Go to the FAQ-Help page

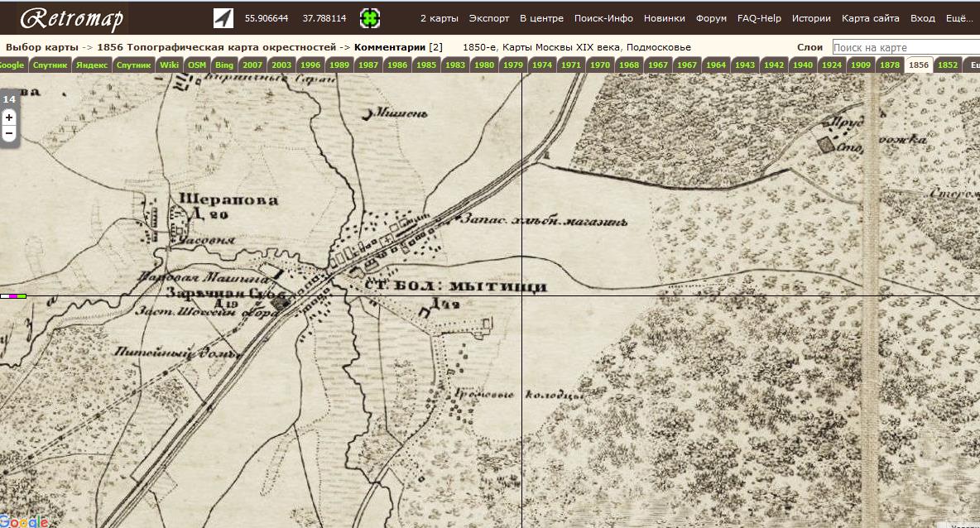[760, 18]
